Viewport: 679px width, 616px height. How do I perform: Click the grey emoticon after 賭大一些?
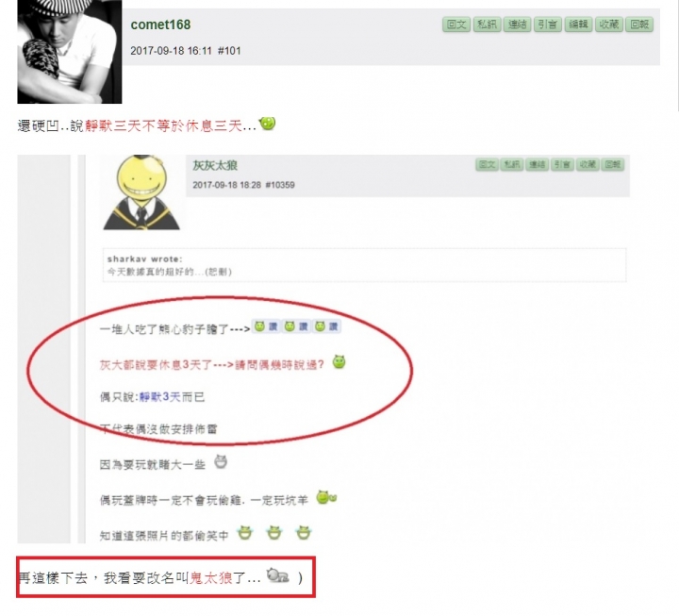(221, 462)
